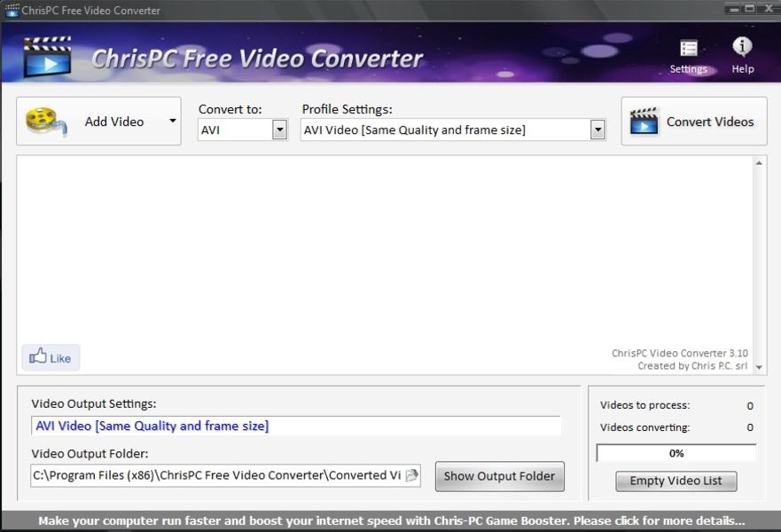Click the video list scroll-down arrow
Screen dimensions: 781x532
pos(759,367)
